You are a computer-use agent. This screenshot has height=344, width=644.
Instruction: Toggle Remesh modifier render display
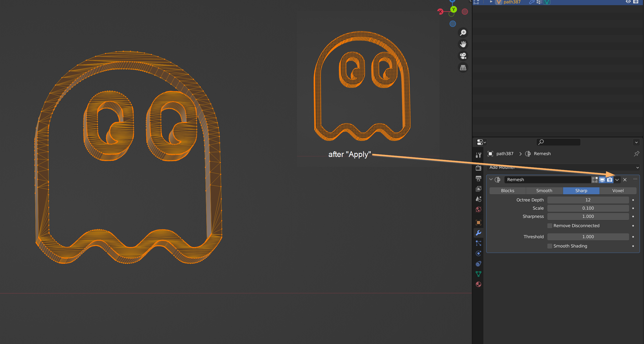coord(610,180)
